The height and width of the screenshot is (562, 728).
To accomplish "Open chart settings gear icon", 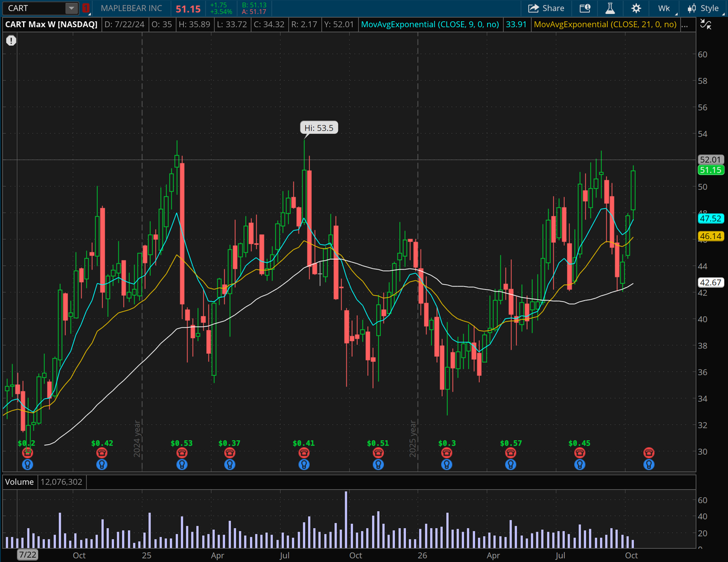I will tap(636, 8).
